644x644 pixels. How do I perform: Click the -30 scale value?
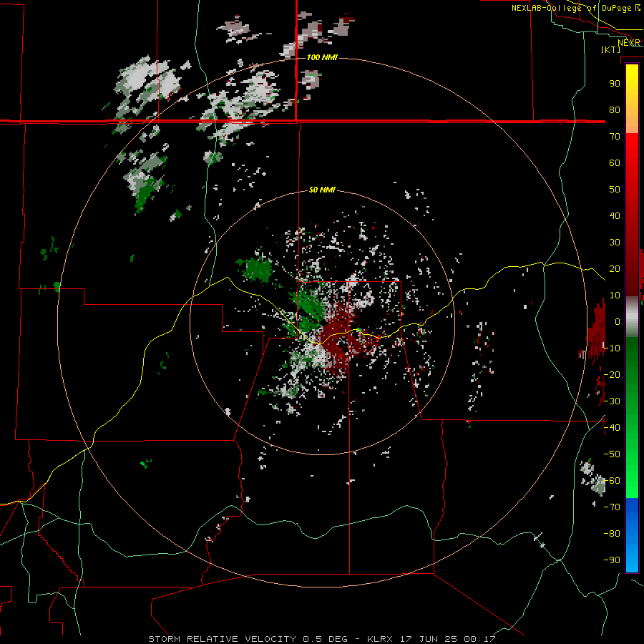pos(612,401)
